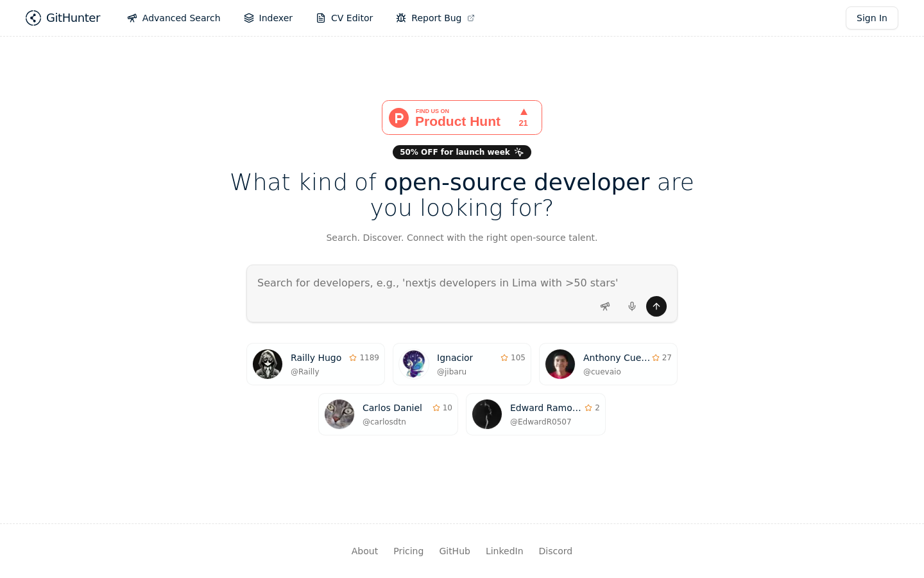Click the microphone voice search icon
This screenshot has width=924, height=578.
pyautogui.click(x=632, y=306)
